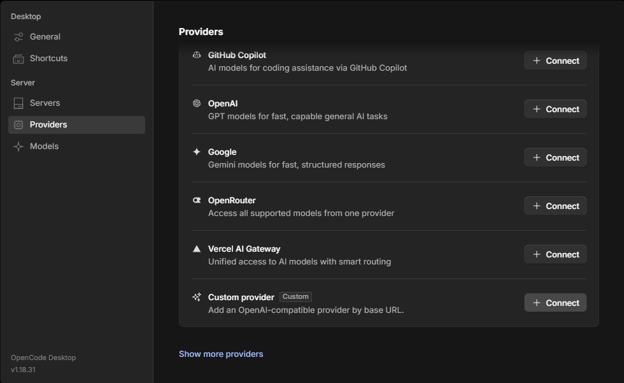Click the OpenAI provider name
The image size is (624, 383).
pyautogui.click(x=223, y=104)
